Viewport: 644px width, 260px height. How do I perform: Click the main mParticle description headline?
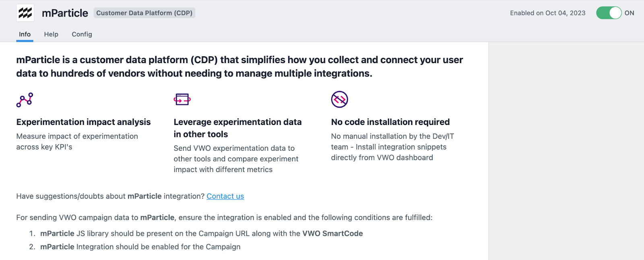[x=239, y=67]
